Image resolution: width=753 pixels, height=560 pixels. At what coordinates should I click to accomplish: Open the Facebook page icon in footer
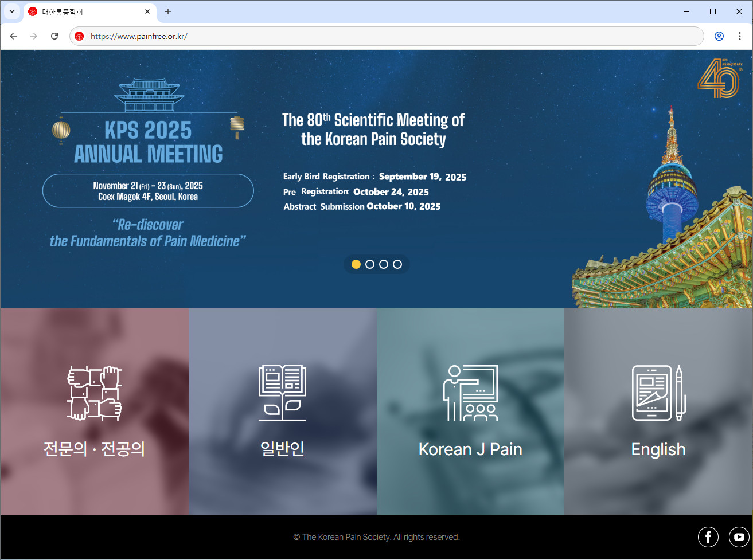tap(708, 537)
